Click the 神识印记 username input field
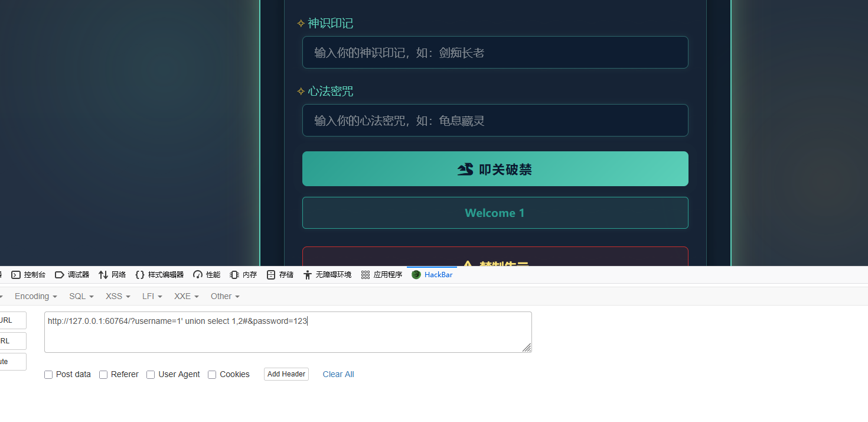The height and width of the screenshot is (422, 868). (x=495, y=53)
